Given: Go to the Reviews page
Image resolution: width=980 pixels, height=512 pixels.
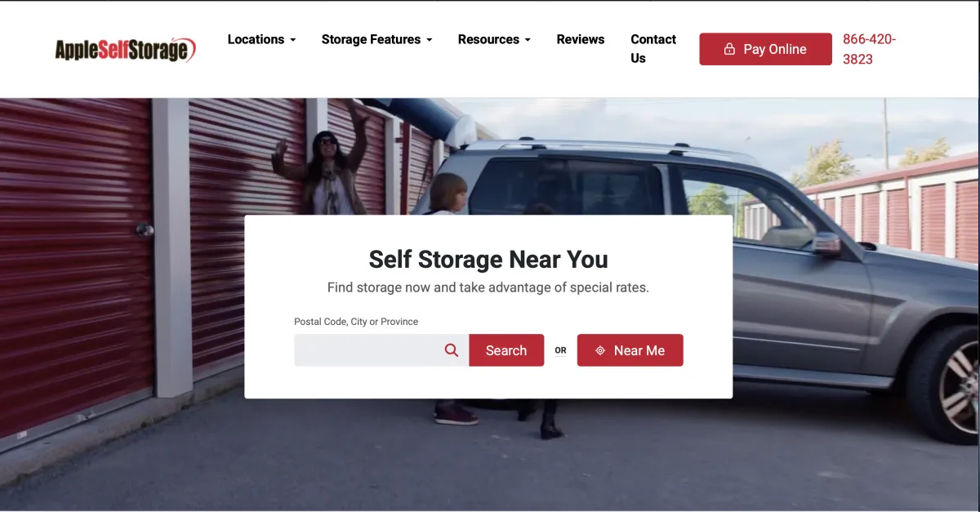Looking at the screenshot, I should coord(581,39).
